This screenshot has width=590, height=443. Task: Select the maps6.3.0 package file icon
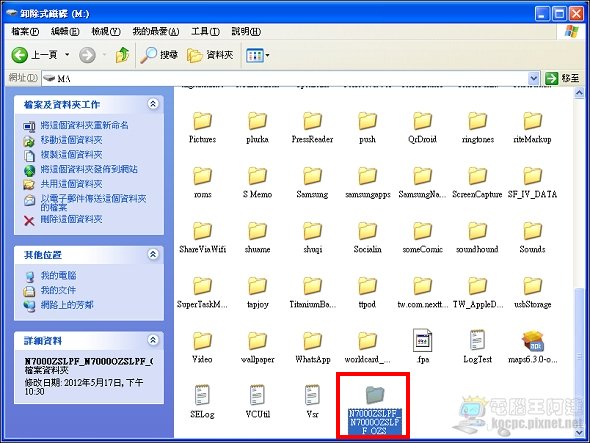coord(532,341)
